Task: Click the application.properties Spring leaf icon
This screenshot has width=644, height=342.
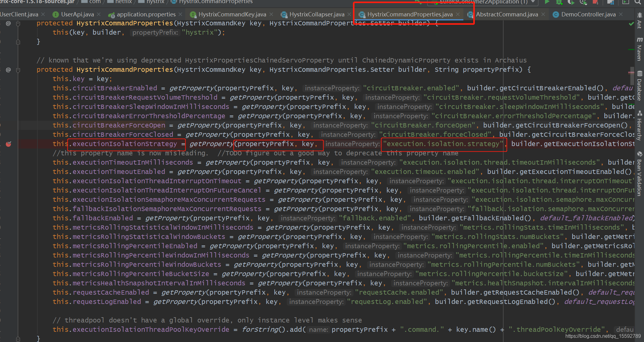Action: 111,15
